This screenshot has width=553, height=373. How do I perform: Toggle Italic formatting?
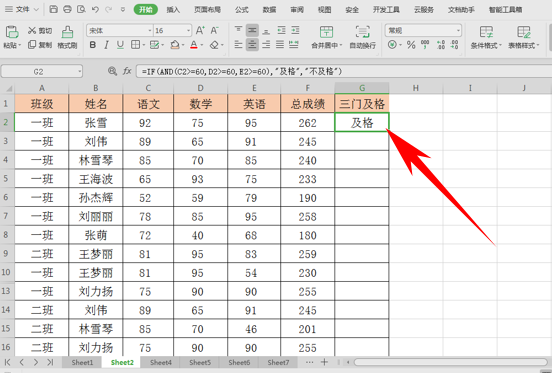coord(106,45)
